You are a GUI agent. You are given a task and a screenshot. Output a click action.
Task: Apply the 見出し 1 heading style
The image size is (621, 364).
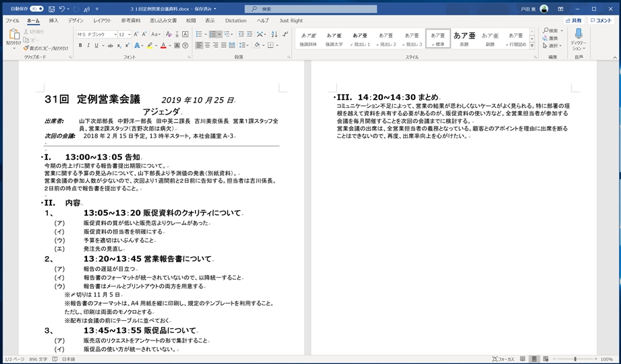[x=360, y=39]
